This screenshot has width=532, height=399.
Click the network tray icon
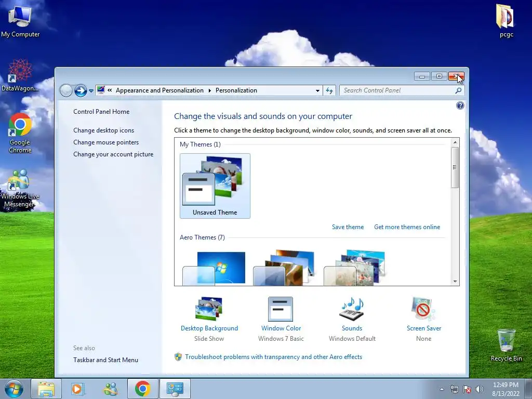point(454,389)
